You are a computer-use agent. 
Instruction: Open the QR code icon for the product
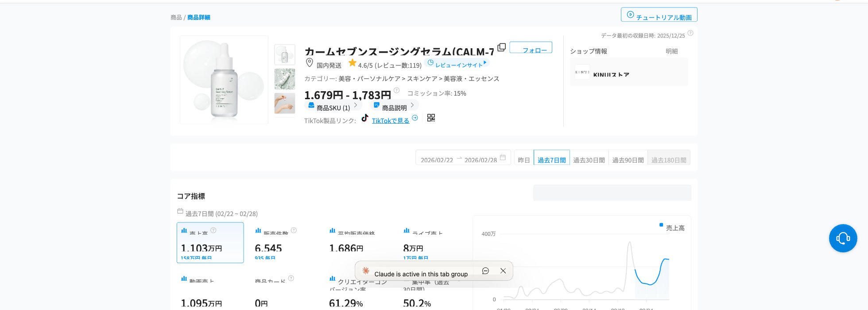(x=431, y=118)
